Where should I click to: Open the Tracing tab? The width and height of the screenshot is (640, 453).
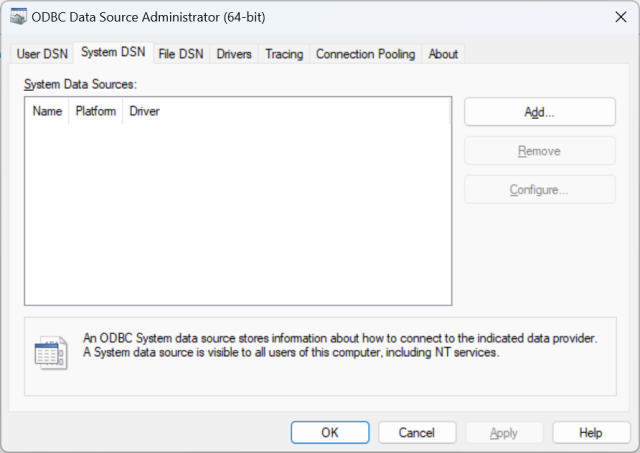[x=284, y=54]
